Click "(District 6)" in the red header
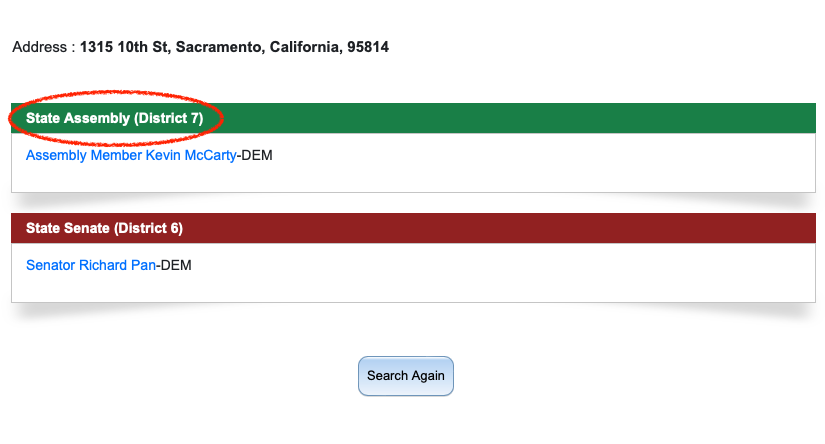Image resolution: width=825 pixels, height=444 pixels. tap(148, 228)
